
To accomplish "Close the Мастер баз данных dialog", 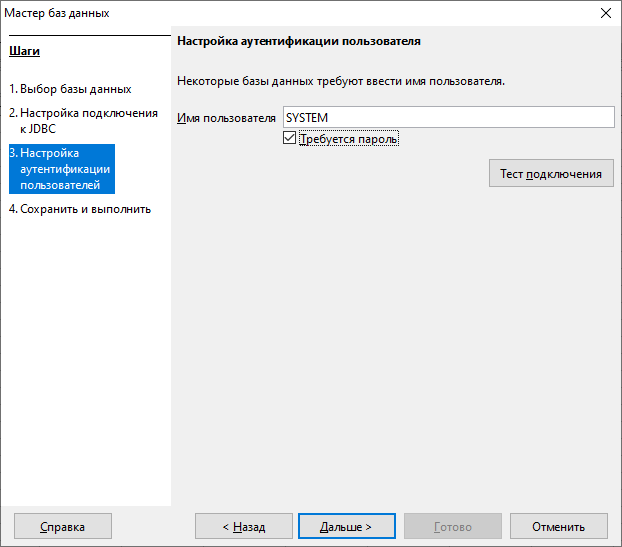I will 605,13.
